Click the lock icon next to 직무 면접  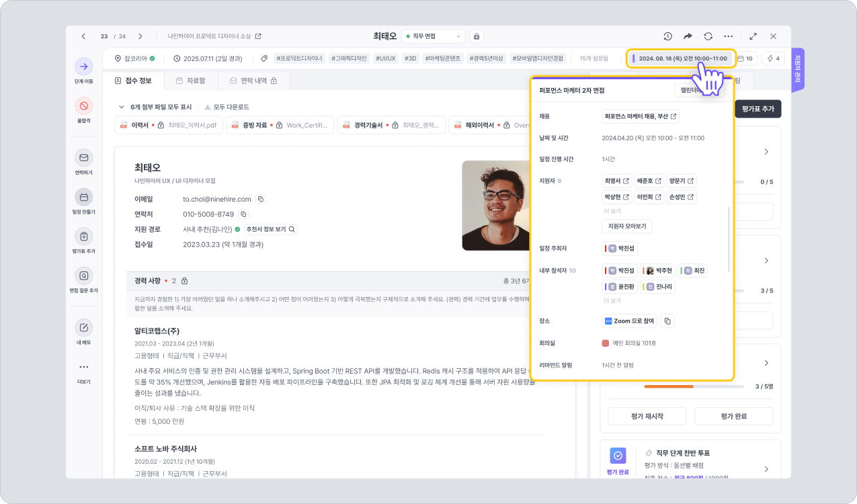[476, 36]
